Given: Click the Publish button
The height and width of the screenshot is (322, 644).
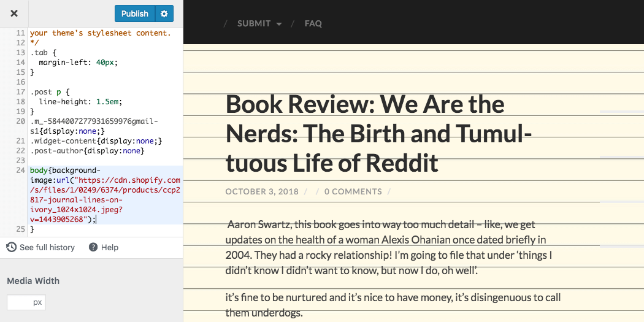Looking at the screenshot, I should [x=135, y=13].
